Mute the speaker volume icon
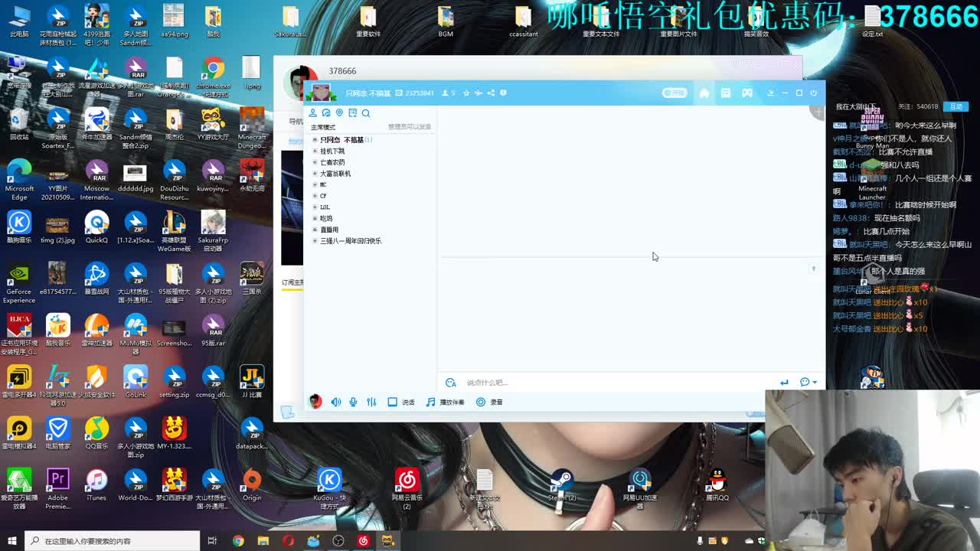Viewport: 980px width, 551px height. (336, 402)
